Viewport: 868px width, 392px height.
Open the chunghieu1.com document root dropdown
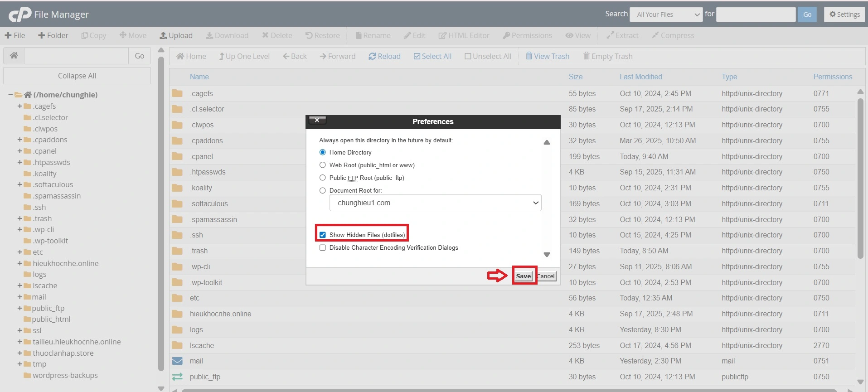435,203
